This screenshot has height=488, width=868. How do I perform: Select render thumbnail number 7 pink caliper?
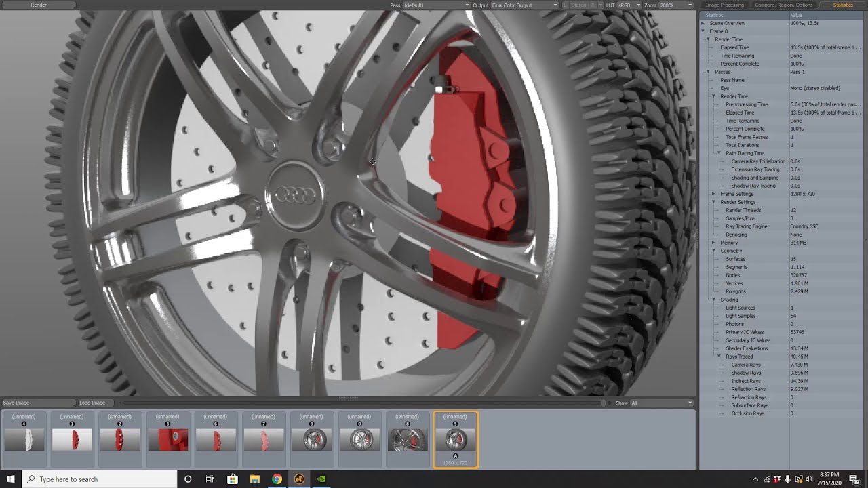pos(263,439)
